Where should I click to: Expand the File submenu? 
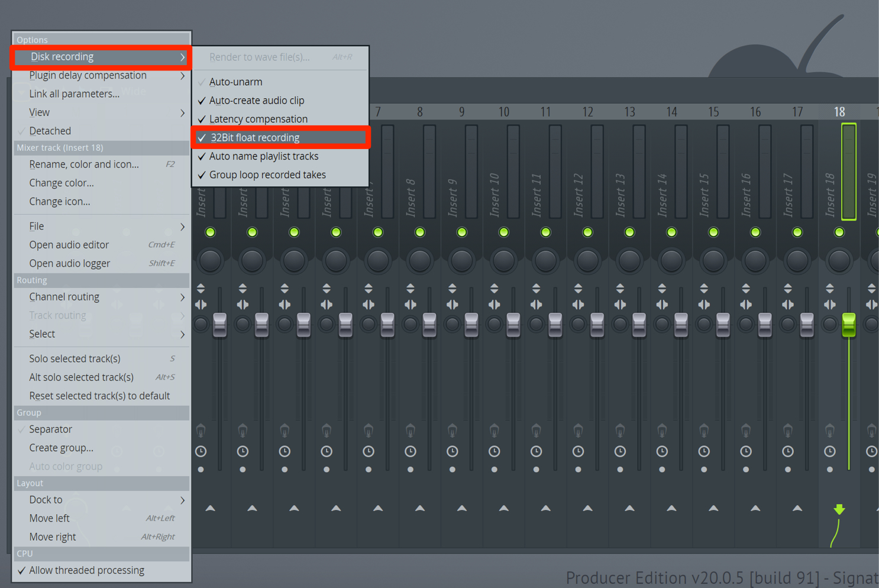[101, 227]
